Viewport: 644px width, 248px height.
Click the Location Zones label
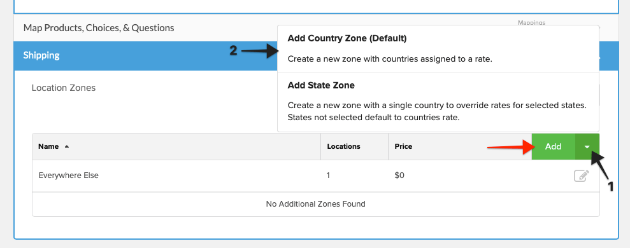[x=64, y=88]
